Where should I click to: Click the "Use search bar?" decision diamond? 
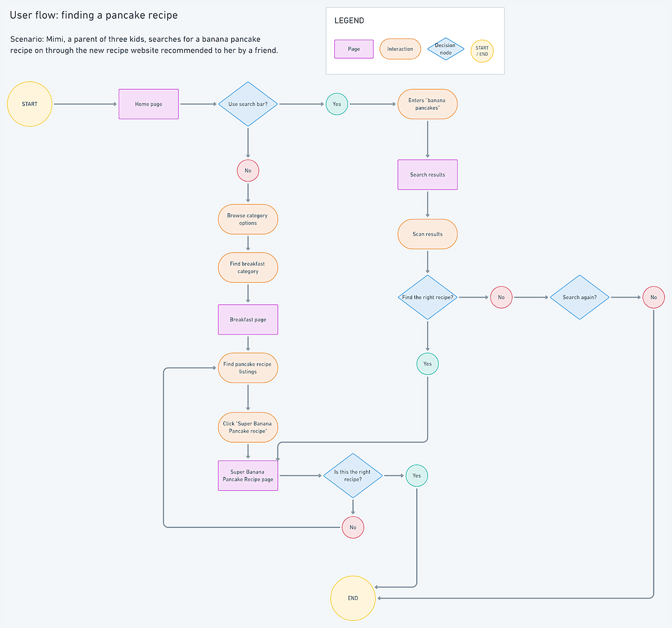[x=248, y=104]
